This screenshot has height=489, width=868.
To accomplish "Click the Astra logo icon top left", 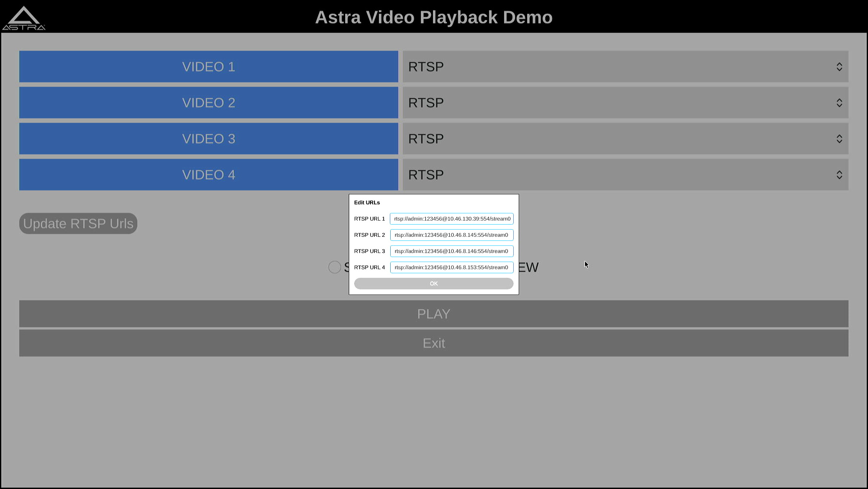I will 24,17.
